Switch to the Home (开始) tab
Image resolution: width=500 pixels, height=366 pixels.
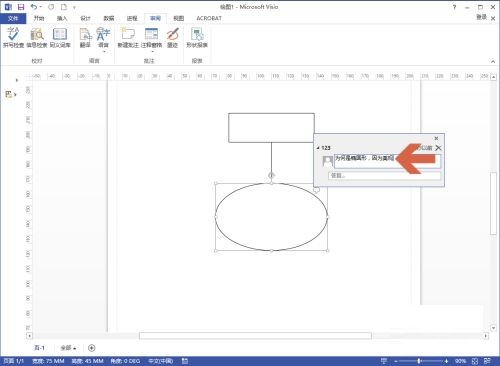coord(39,18)
